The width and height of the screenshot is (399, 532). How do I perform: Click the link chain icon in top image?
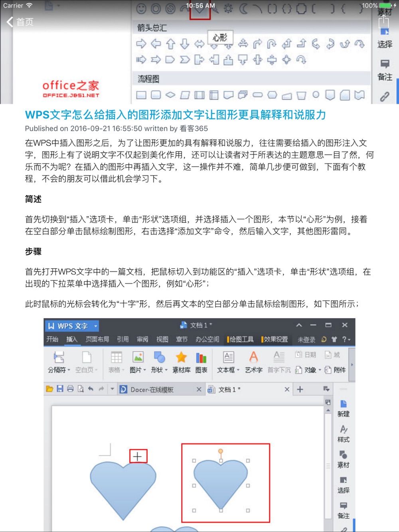(x=384, y=97)
